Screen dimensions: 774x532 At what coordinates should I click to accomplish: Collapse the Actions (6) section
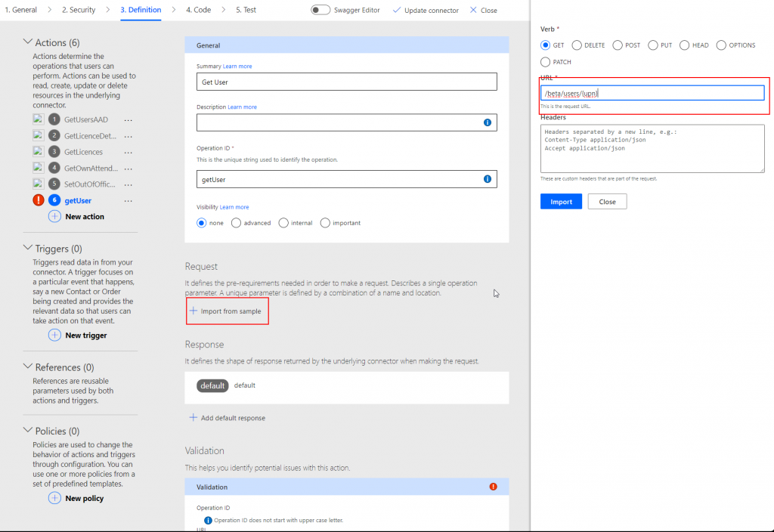tap(28, 42)
